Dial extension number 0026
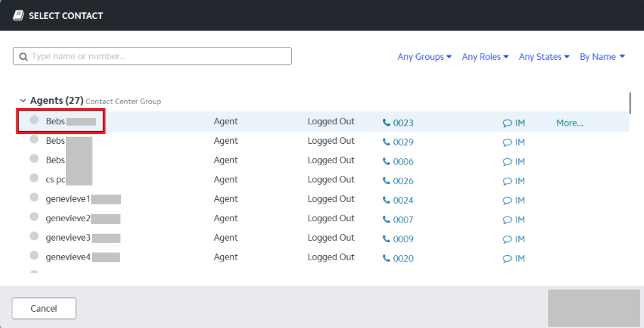The height and width of the screenshot is (328, 644). (403, 181)
